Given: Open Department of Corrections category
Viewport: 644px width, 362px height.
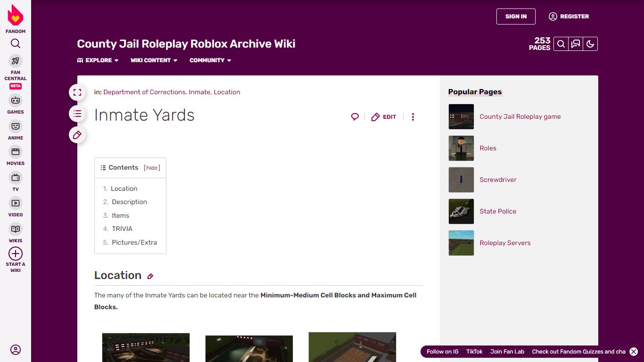Looking at the screenshot, I should [x=145, y=92].
